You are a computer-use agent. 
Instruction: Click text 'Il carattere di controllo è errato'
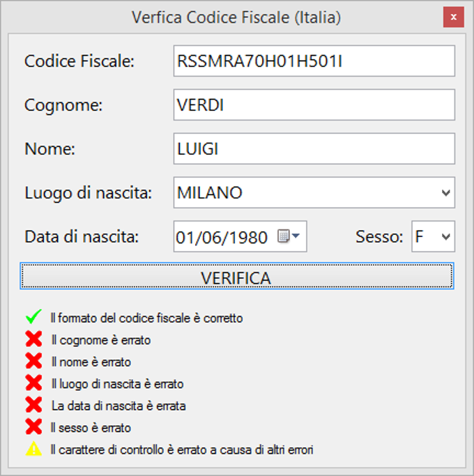tap(129, 450)
